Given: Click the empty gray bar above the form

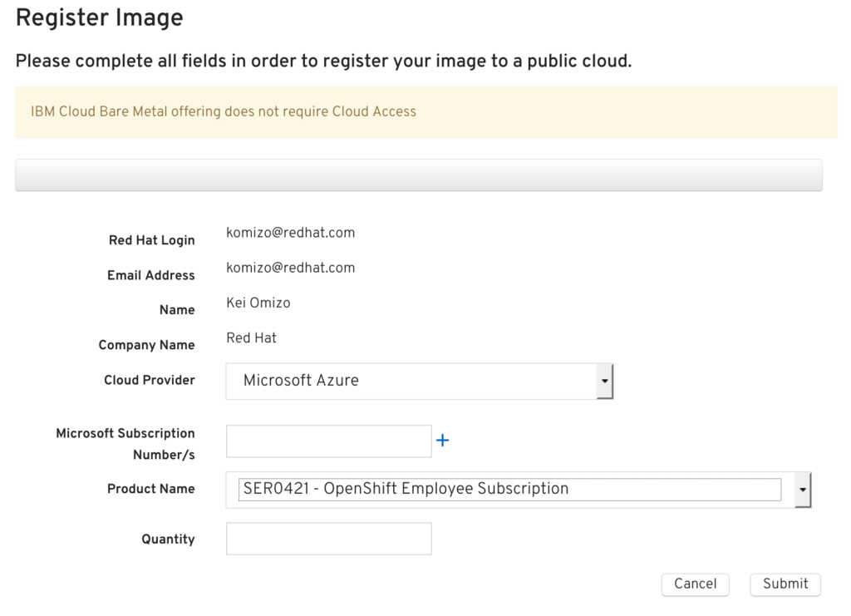Looking at the screenshot, I should coord(419,175).
